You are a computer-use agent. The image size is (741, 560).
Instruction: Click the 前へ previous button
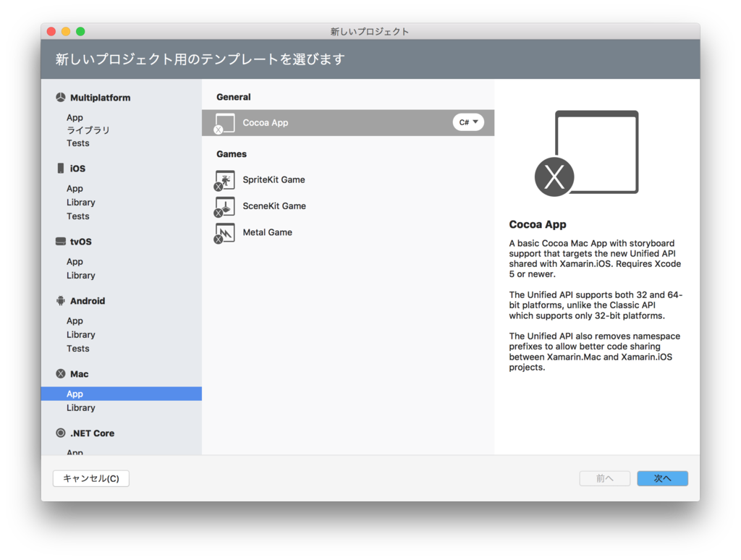(604, 478)
